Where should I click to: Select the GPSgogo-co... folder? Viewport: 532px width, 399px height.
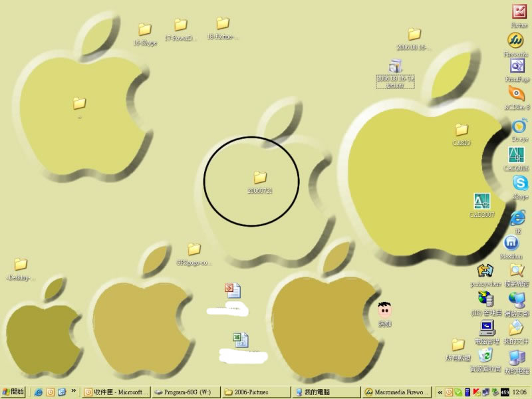tap(194, 249)
